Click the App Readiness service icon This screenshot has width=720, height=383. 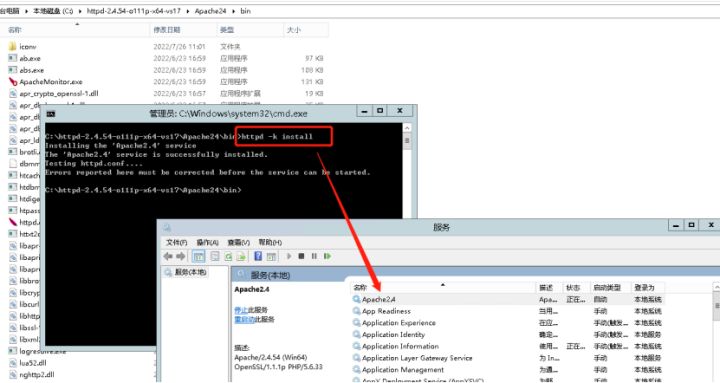tap(356, 311)
